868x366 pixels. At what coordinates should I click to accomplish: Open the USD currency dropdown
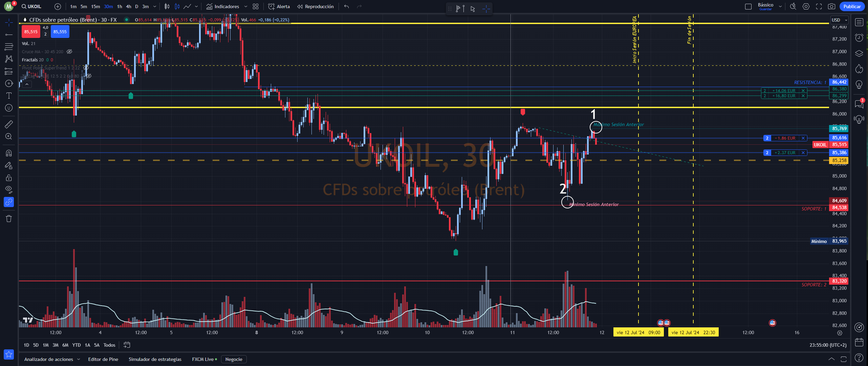[839, 20]
